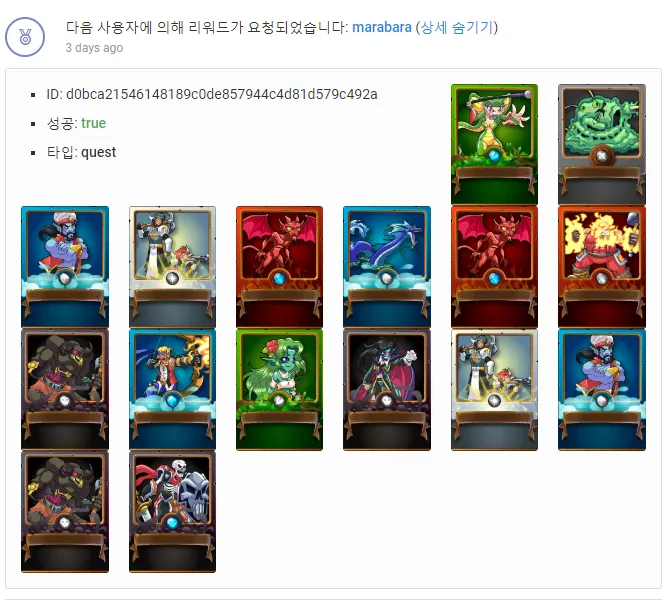Open the vampire in purple cape card
This screenshot has width=669, height=600.
click(387, 389)
